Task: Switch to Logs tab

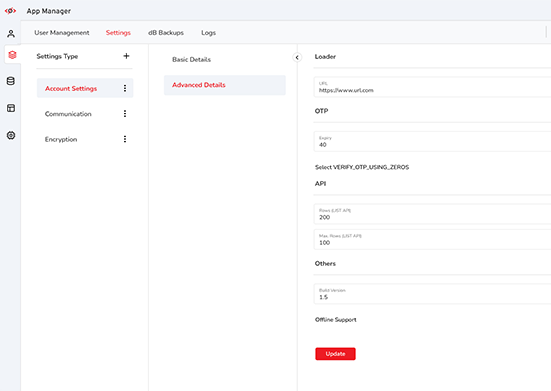Action: pyautogui.click(x=208, y=33)
